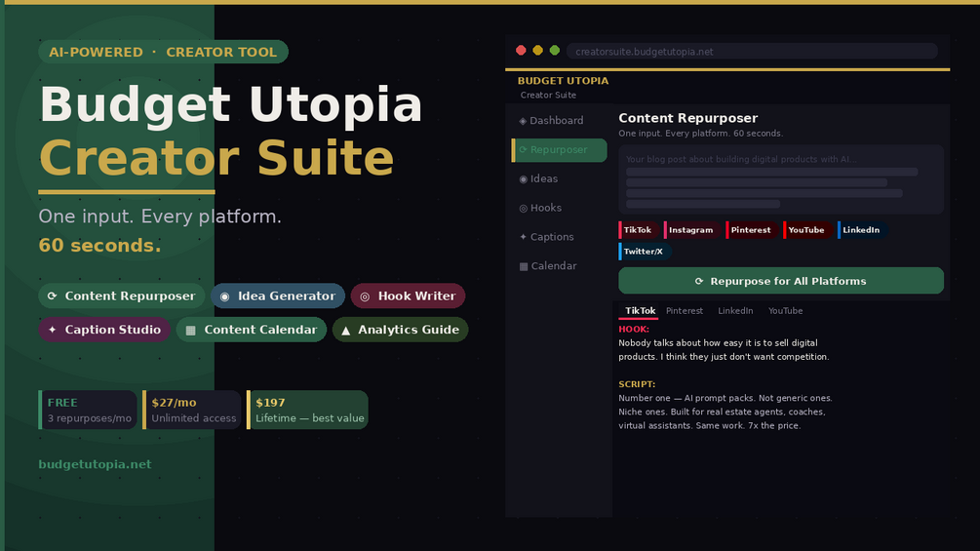Viewport: 980px width, 551px height.
Task: Click the Hook Writer feature pill
Action: pyautogui.click(x=409, y=296)
